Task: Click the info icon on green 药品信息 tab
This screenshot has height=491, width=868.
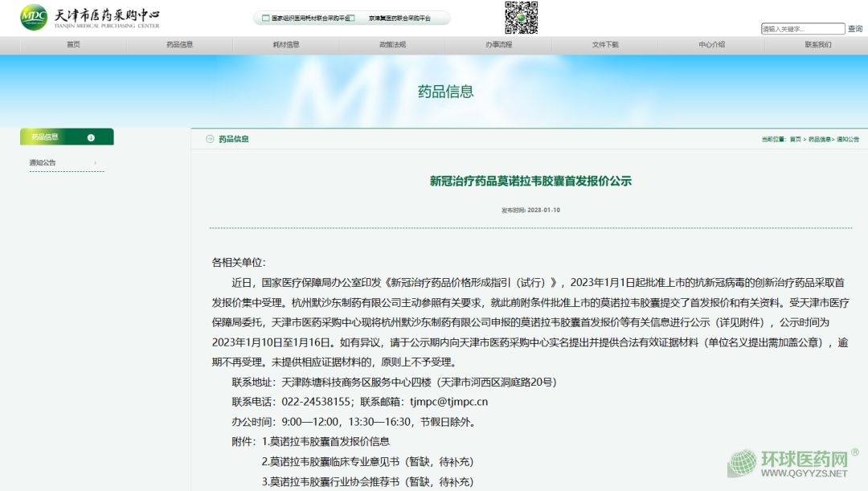Action: coord(91,137)
